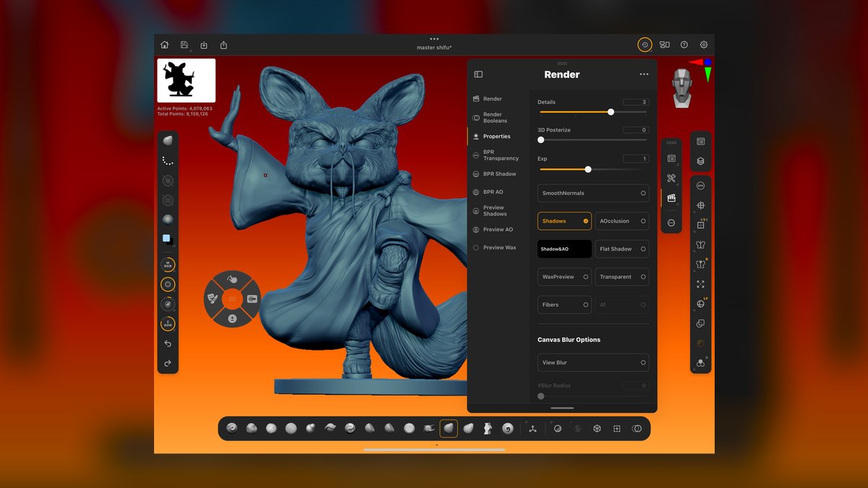Toggle the plain butterfly symmetry icon
868x488 pixels.
[701, 245]
